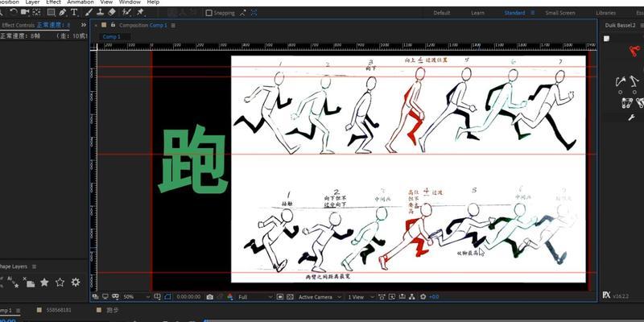644x322 pixels.
Task: Select the Clone Stamp tool
Action: 100,12
